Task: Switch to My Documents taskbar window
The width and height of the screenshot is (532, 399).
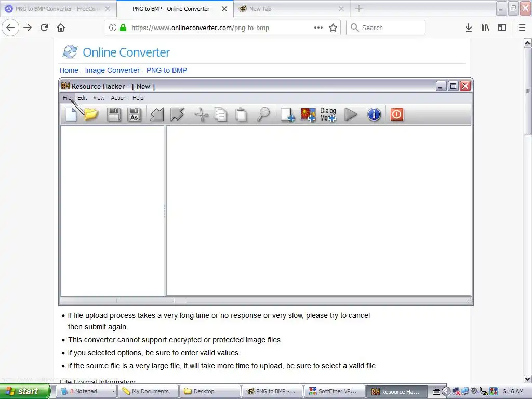Action: point(148,391)
